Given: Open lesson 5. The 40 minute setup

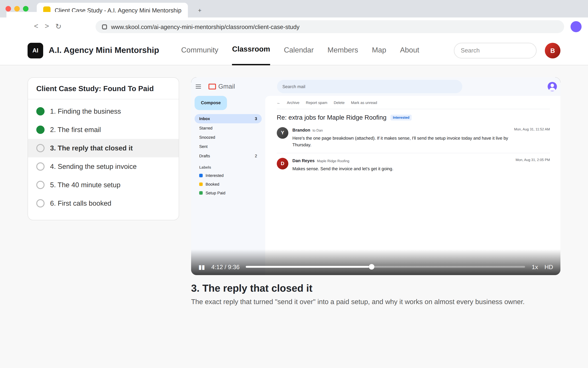Looking at the screenshot, I should [x=103, y=185].
